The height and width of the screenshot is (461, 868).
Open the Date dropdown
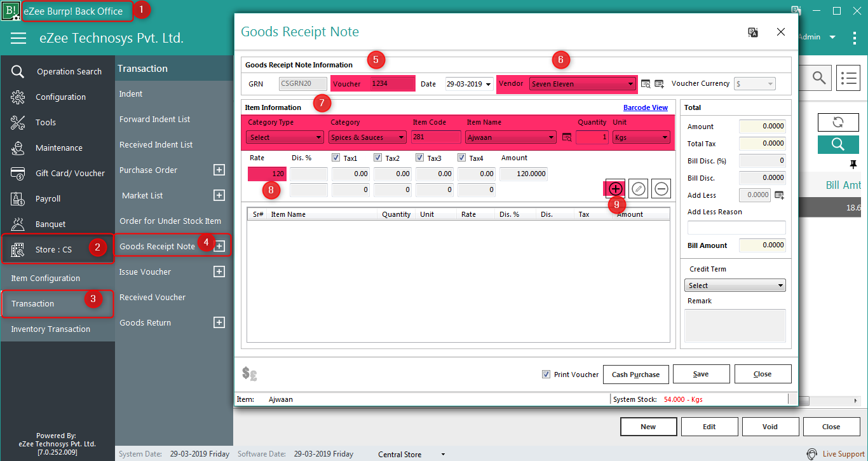488,84
